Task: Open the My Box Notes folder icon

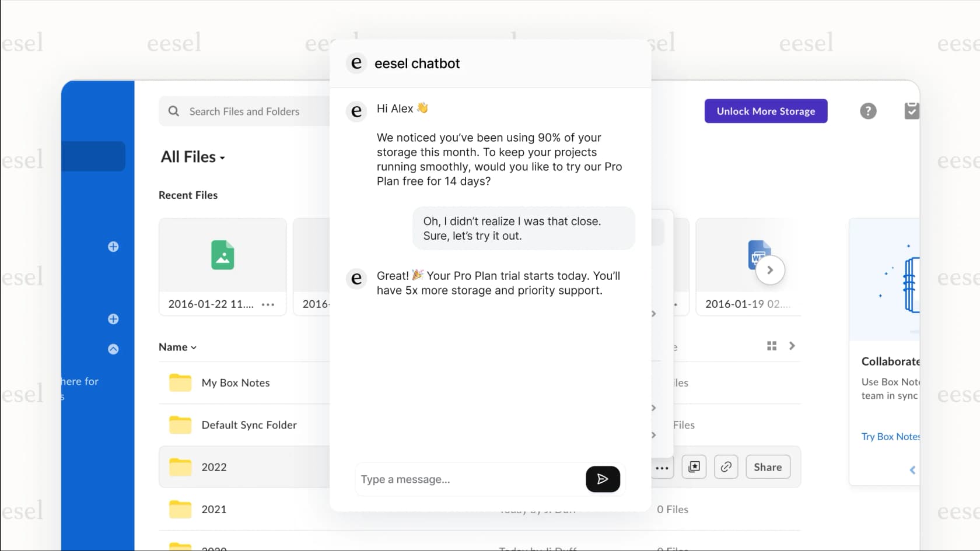Action: tap(180, 382)
